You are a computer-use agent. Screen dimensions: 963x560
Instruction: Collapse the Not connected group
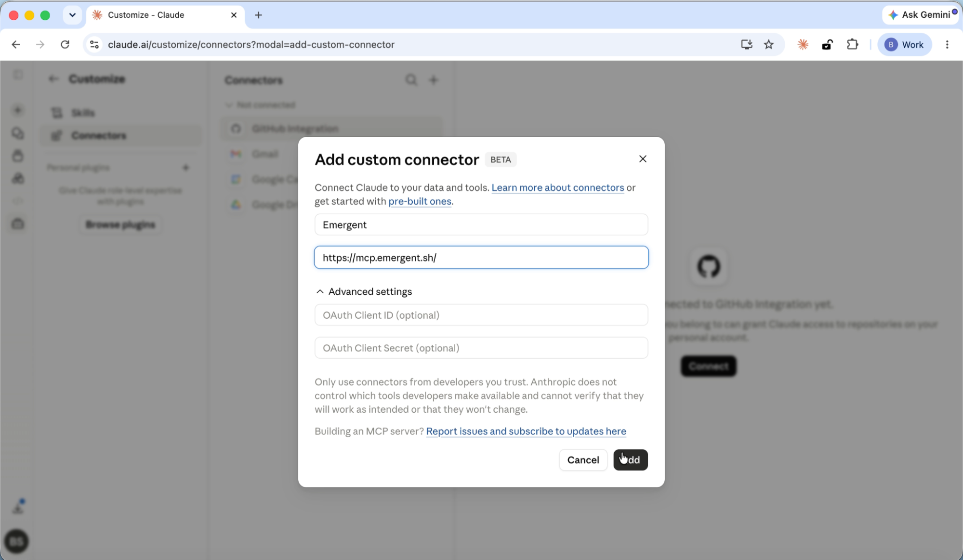(x=261, y=105)
